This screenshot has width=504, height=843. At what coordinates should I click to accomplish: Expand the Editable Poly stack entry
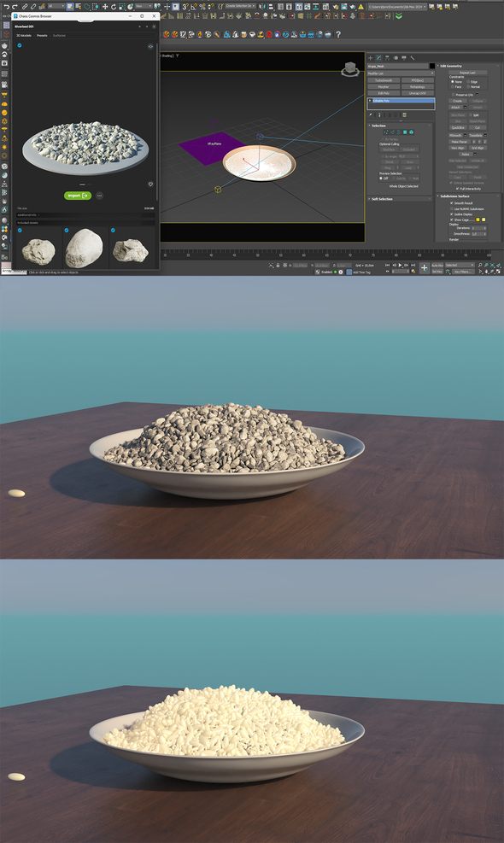click(x=370, y=101)
